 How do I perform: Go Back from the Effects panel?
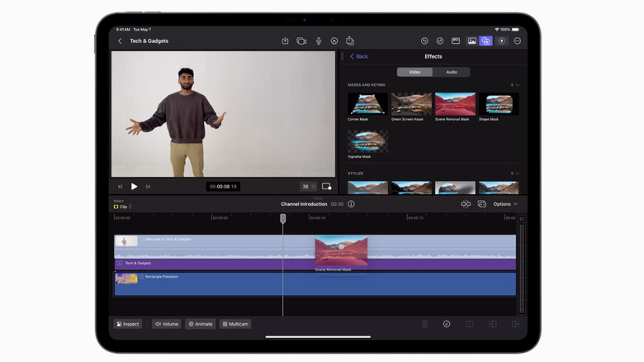pos(359,56)
